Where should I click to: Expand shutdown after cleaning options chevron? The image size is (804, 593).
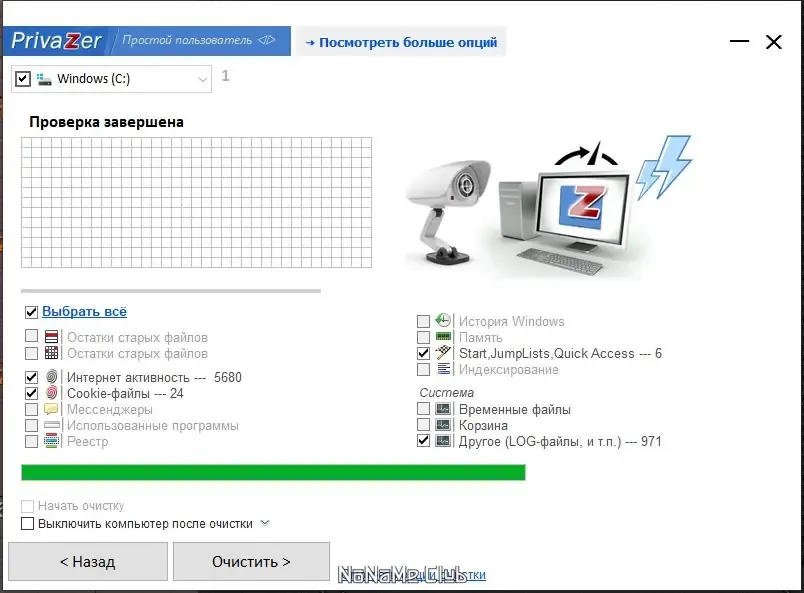[x=265, y=523]
